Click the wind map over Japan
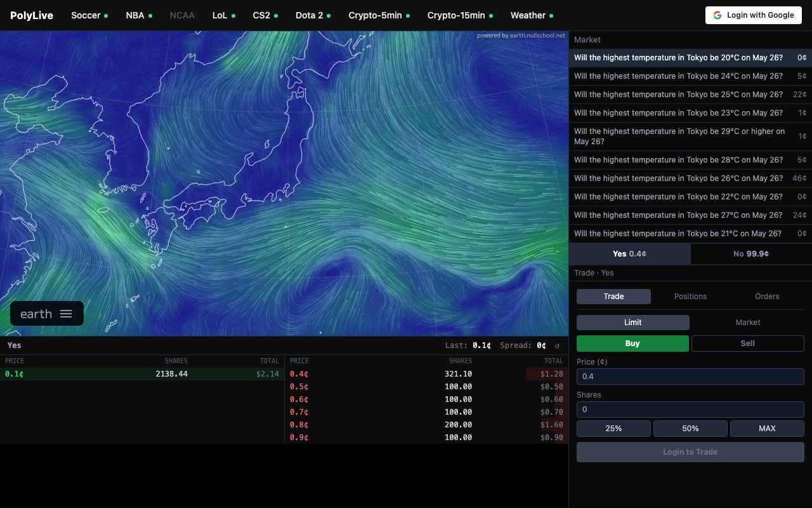Viewport: 812px width, 508px height. point(284,184)
